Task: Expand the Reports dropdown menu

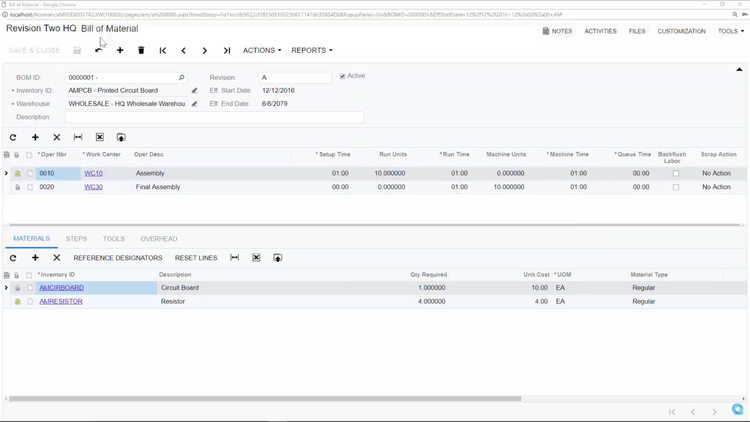Action: [x=311, y=50]
